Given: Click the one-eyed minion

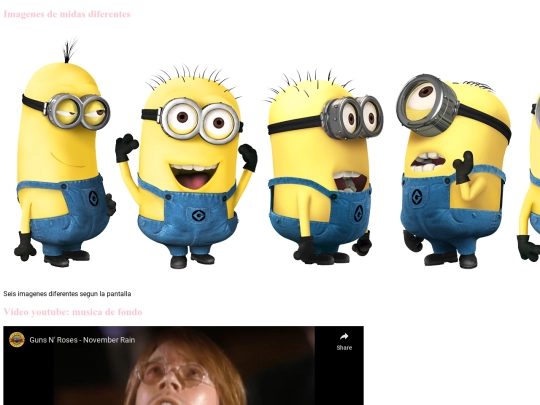Looking at the screenshot, I should 454,170.
